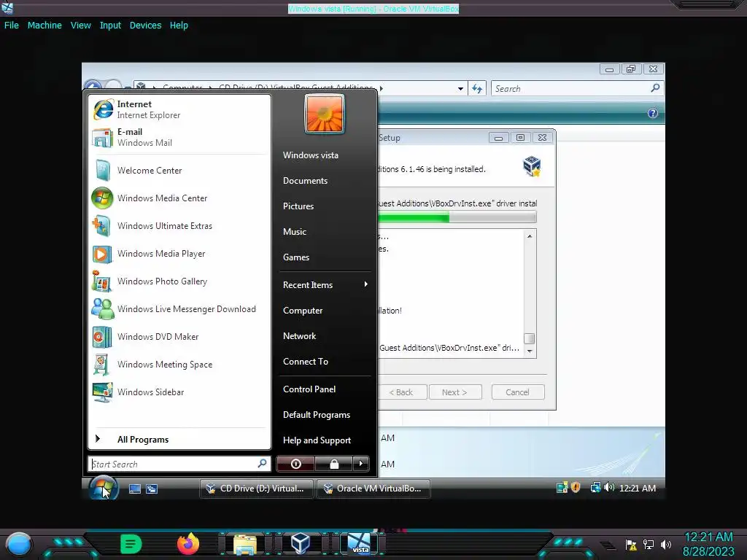Click the Start Search magnifier icon
Image resolution: width=747 pixels, height=560 pixels.
[262, 463]
